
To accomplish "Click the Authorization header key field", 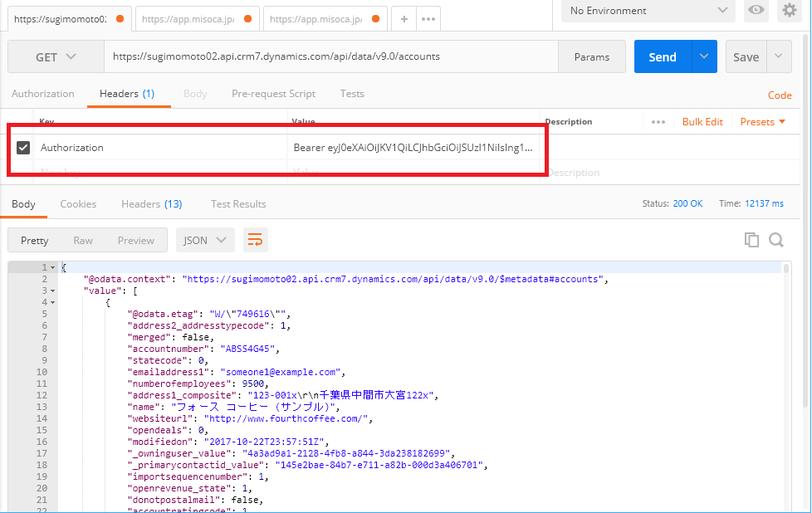I will coord(160,148).
